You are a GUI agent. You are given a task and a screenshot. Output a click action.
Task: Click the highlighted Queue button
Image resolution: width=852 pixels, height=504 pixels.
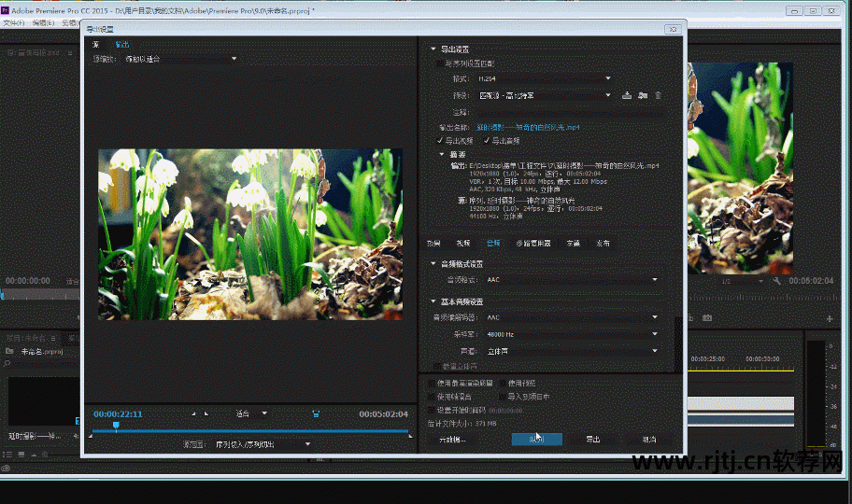coord(537,440)
